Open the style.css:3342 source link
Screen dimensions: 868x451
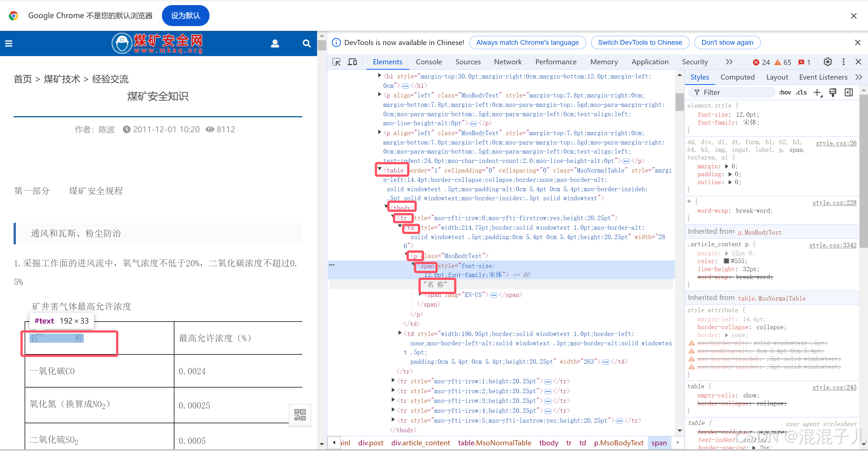coord(832,245)
